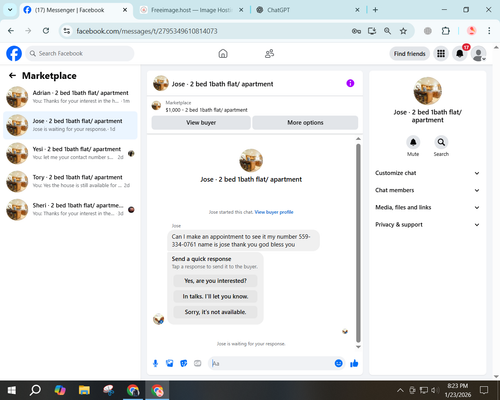Open the Windows notification center icon

tap(484, 390)
